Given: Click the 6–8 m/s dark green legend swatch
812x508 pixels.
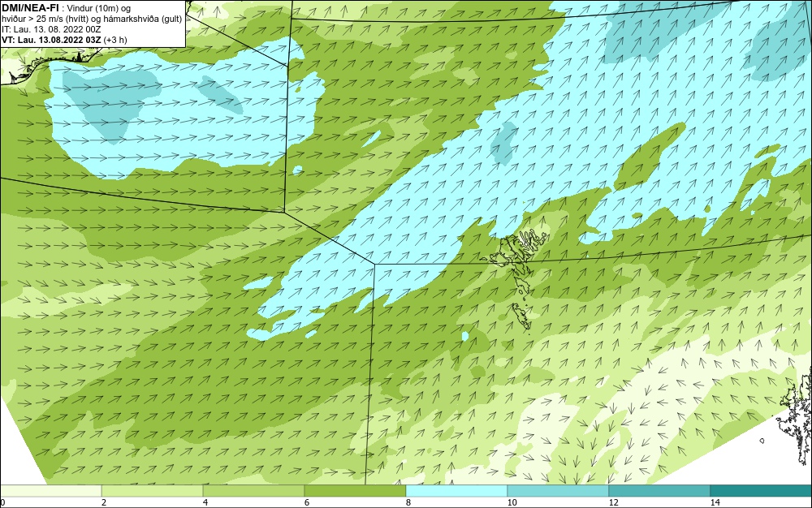Looking at the screenshot, I should tap(356, 491).
